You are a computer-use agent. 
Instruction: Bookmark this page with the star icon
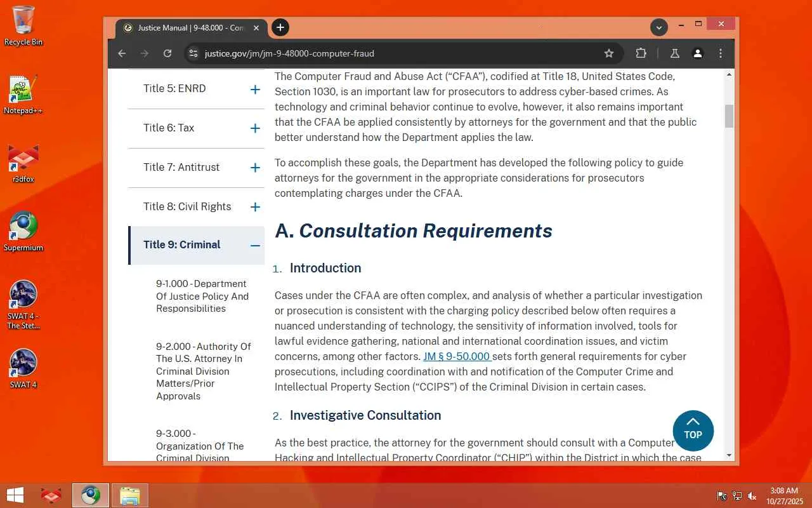(609, 53)
